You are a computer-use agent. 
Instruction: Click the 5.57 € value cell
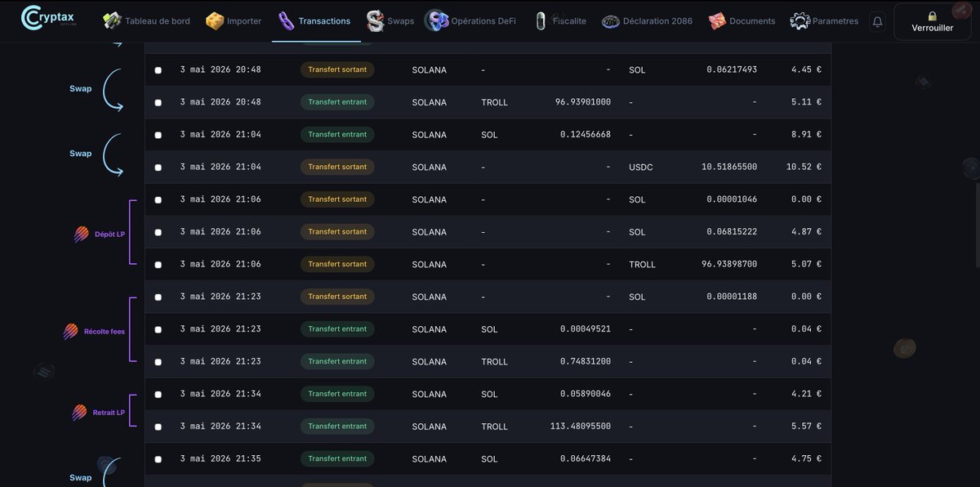click(806, 426)
